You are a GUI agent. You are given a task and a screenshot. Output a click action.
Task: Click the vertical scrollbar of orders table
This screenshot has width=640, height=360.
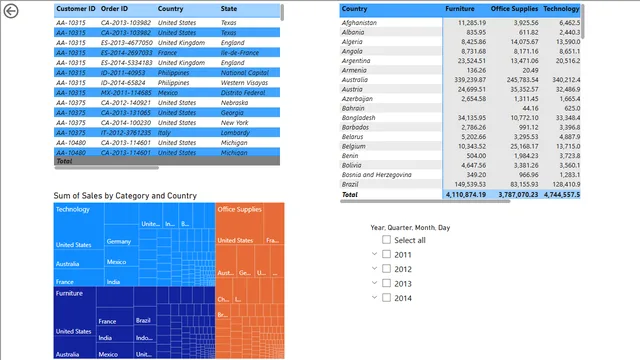282,12
